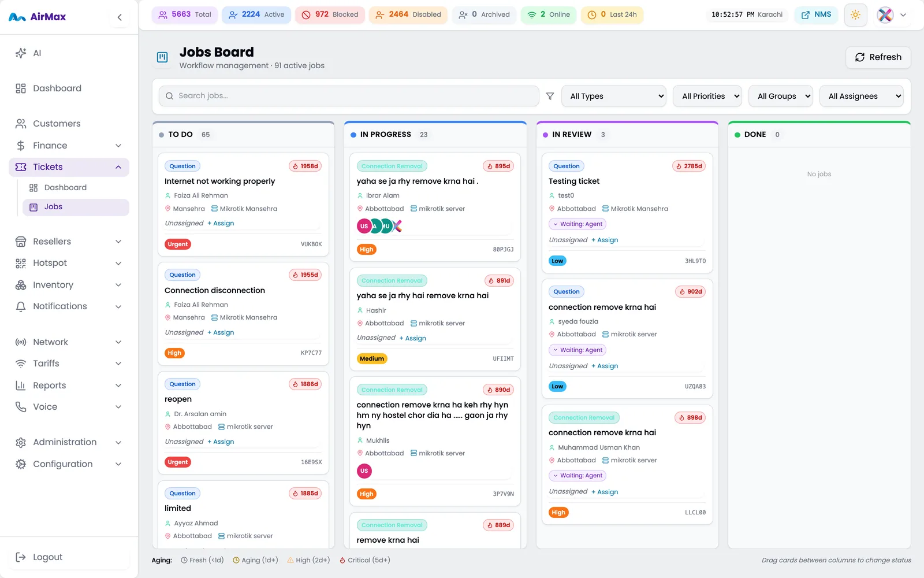
Task: Open the All Assignees dropdown
Action: click(x=861, y=96)
